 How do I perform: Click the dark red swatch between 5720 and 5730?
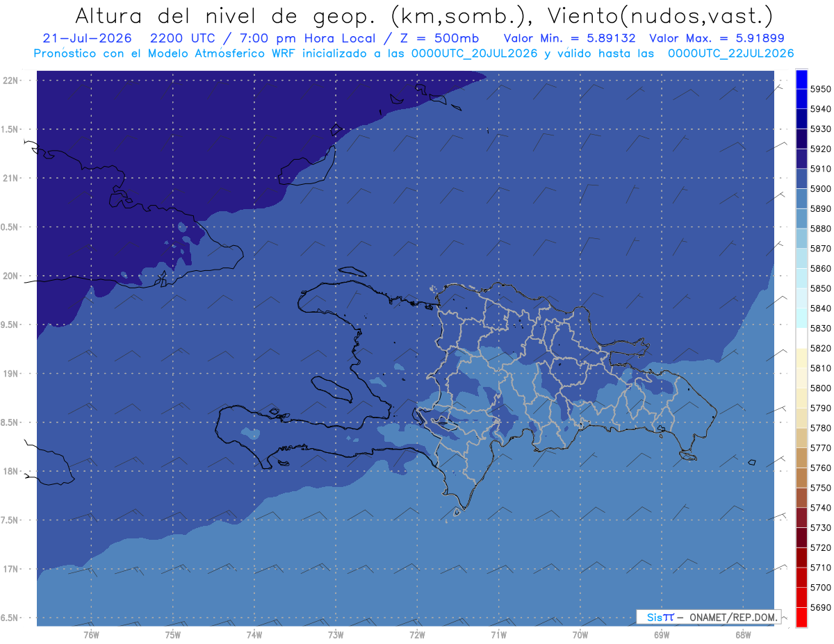[801, 538]
